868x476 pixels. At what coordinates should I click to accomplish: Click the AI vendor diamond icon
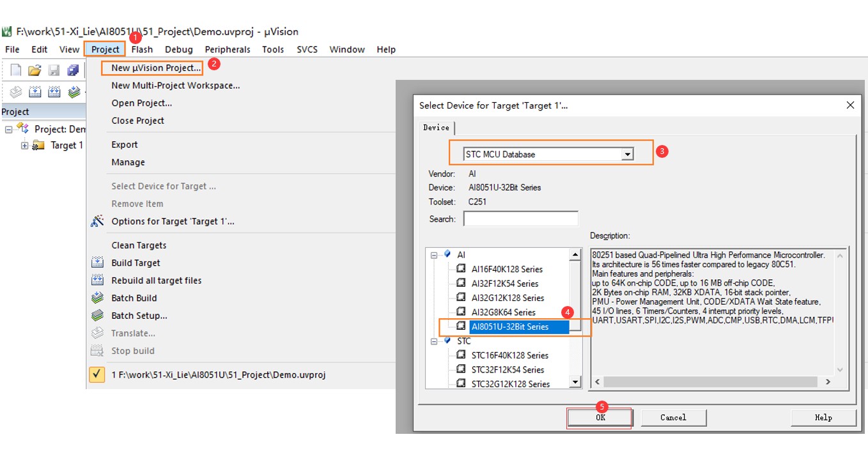(447, 254)
